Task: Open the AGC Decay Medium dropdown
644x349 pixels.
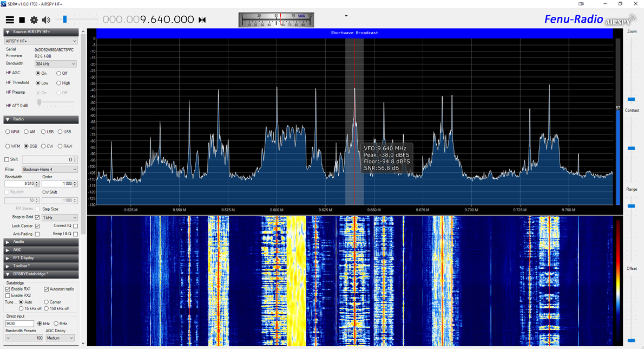Action: 60,338
